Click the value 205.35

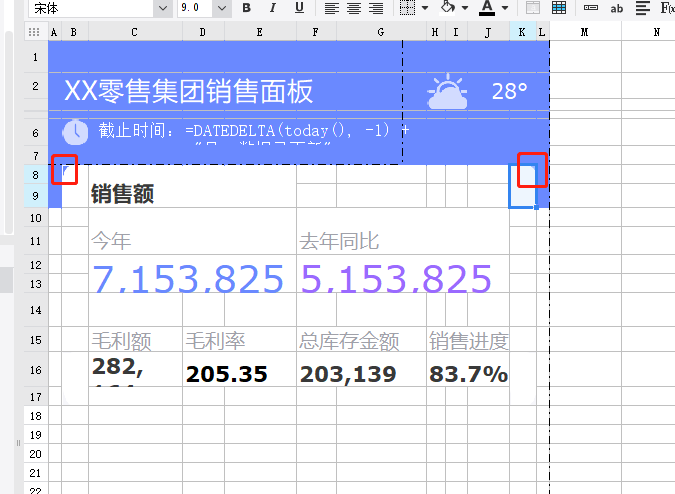pyautogui.click(x=227, y=374)
